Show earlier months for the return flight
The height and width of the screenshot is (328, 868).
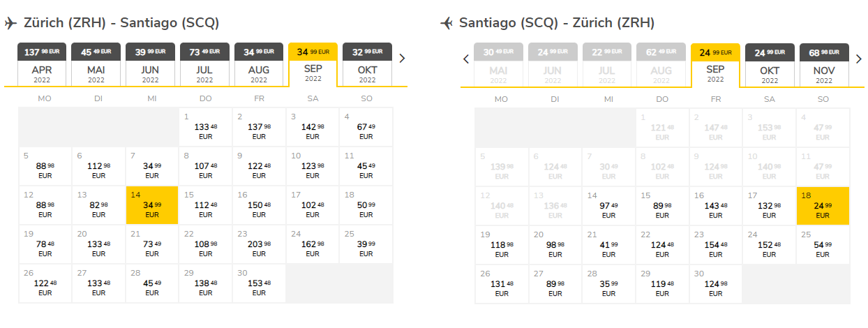tap(466, 59)
